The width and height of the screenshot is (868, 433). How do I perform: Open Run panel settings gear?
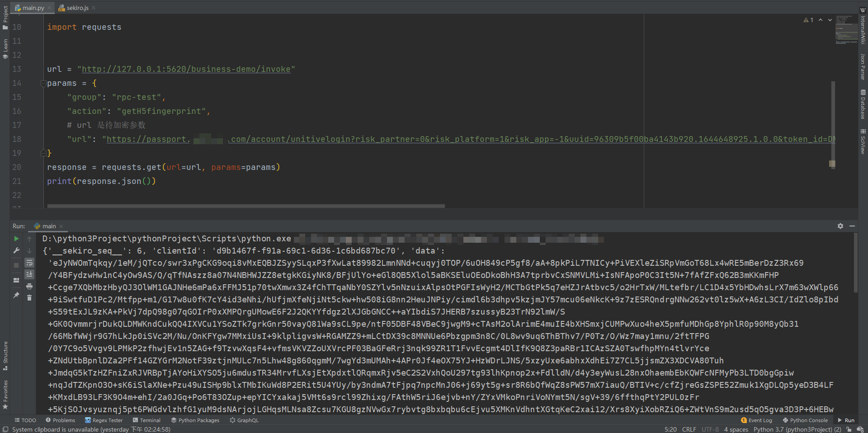[840, 226]
